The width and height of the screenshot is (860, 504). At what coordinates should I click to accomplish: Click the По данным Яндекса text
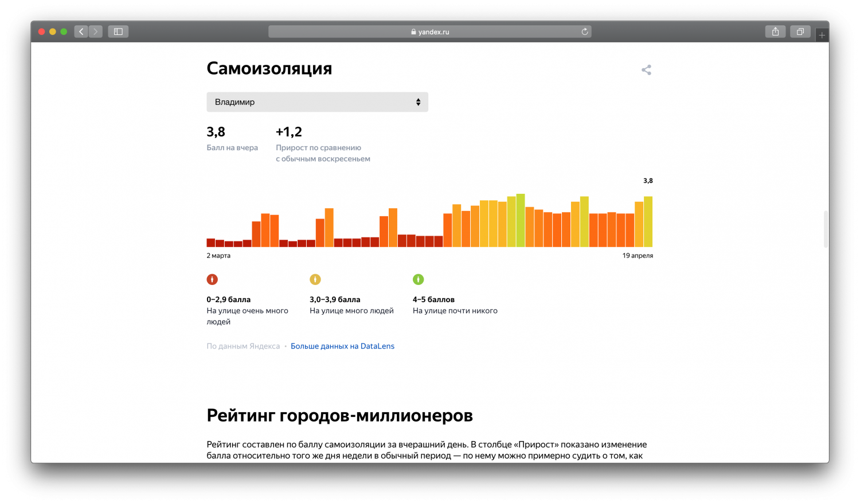243,346
